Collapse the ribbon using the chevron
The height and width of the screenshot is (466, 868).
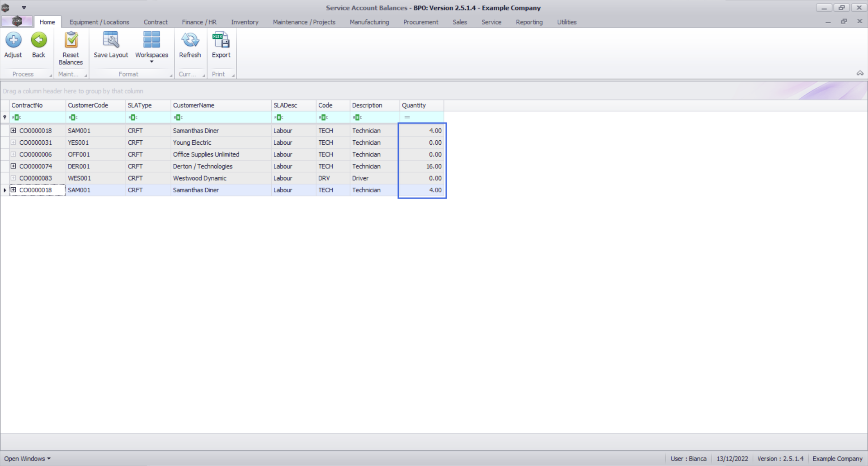coord(860,73)
